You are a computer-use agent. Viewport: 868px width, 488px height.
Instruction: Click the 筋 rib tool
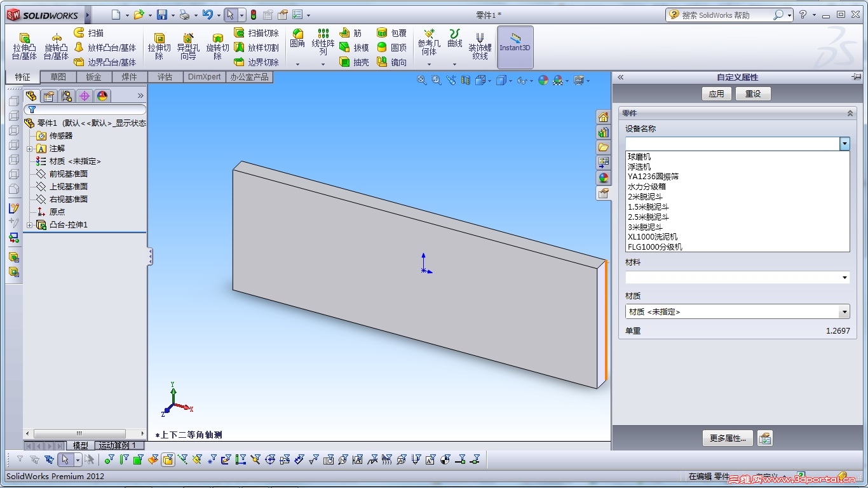[350, 33]
